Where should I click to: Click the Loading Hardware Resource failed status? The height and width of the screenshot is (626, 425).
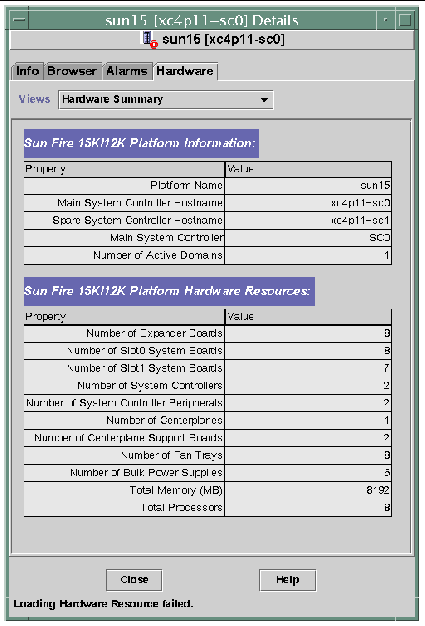103,604
